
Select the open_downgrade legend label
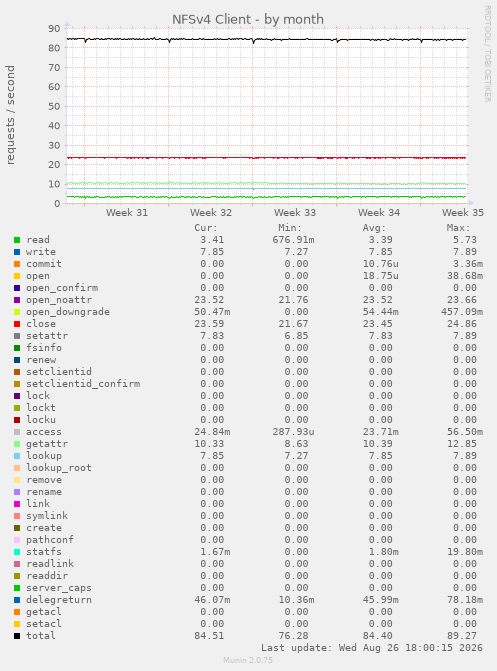click(x=68, y=312)
